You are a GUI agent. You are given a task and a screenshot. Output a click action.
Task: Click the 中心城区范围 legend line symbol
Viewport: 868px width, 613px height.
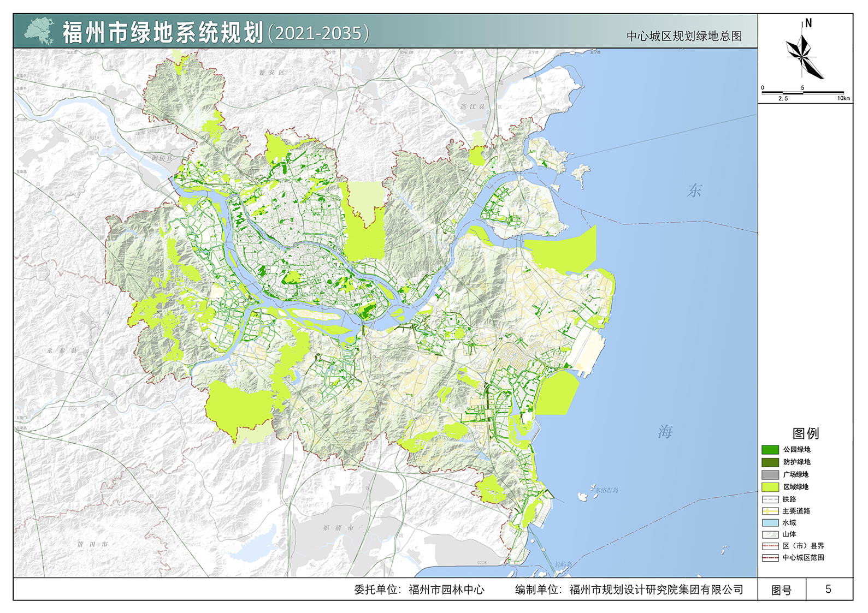770,558
